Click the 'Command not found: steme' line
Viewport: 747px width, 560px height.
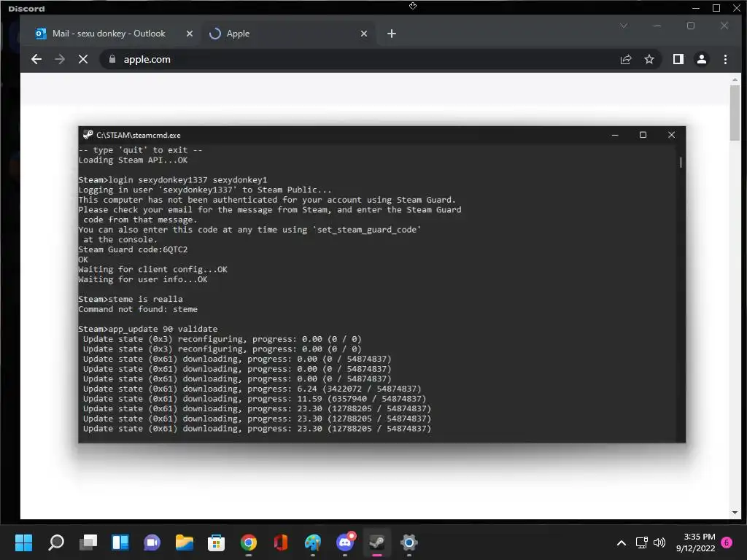[138, 309]
